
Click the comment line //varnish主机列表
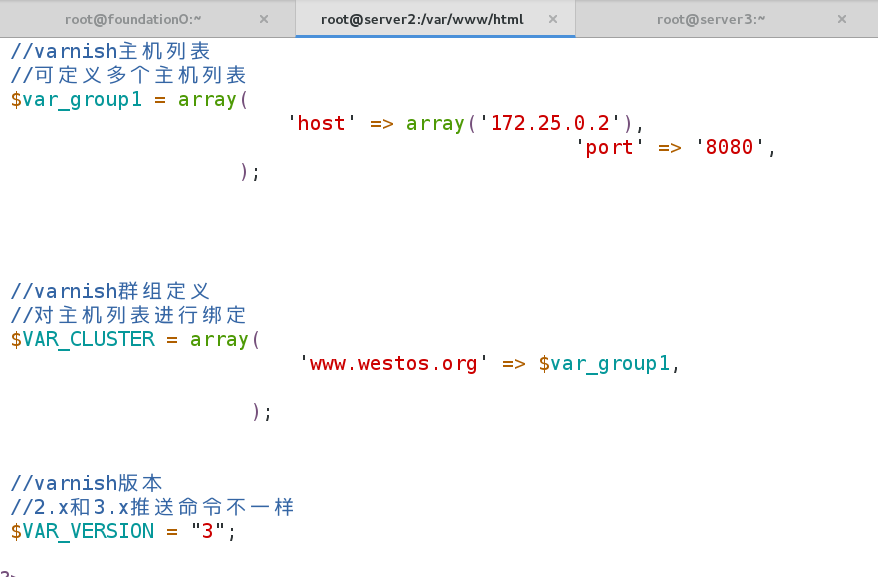coord(110,51)
